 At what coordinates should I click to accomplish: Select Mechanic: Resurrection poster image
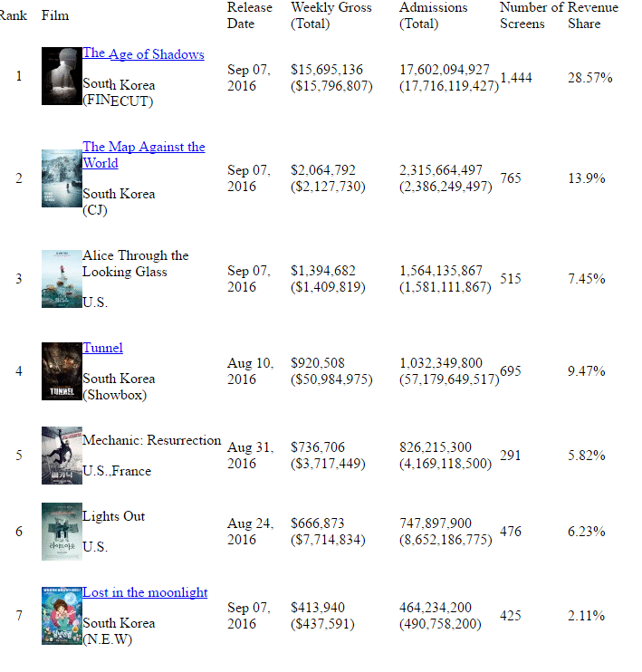pos(62,456)
